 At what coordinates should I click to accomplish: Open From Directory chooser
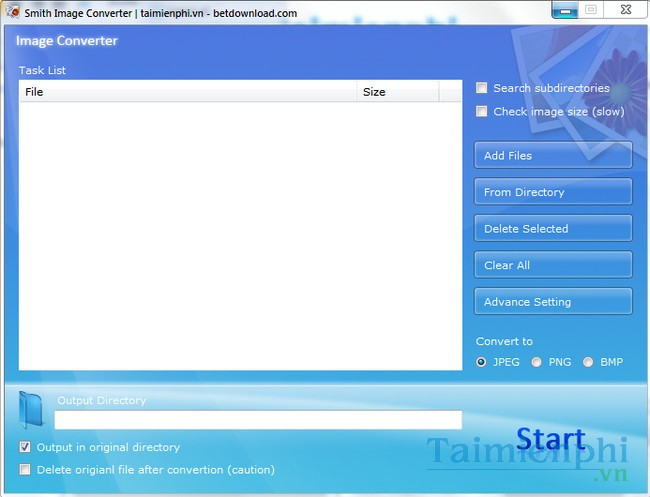pyautogui.click(x=553, y=192)
